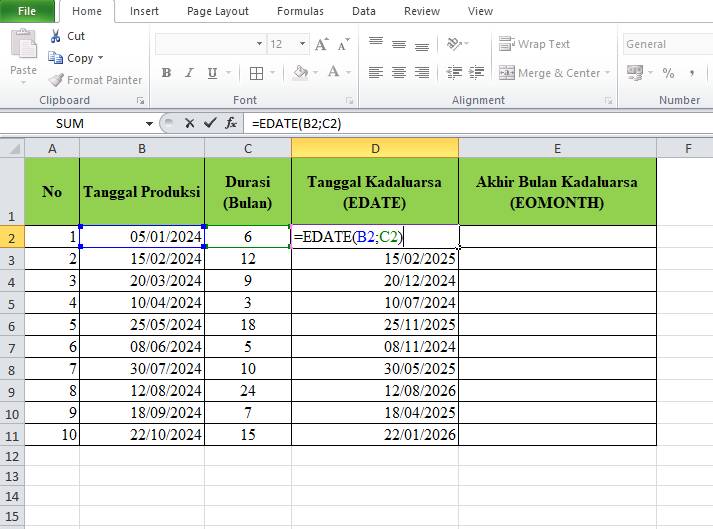The width and height of the screenshot is (713, 529).
Task: Select column B header
Action: 142,148
